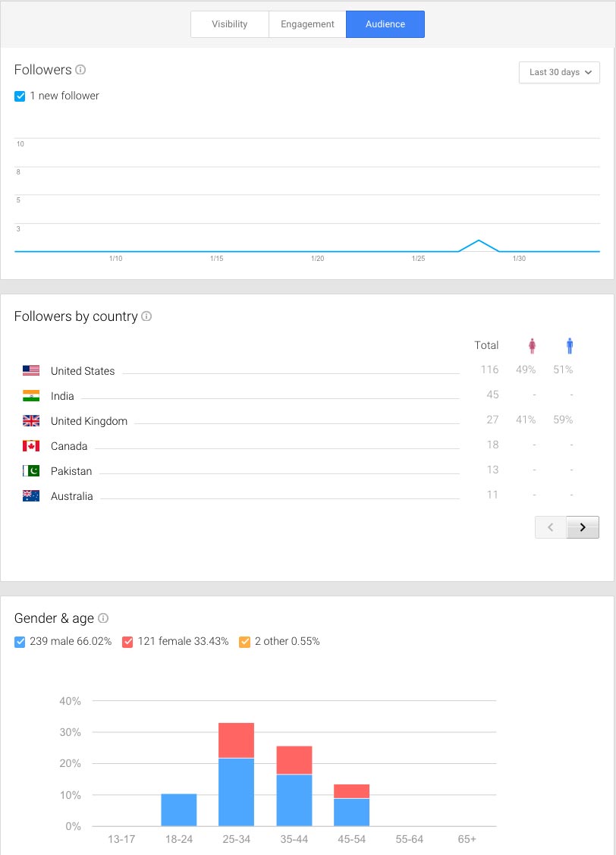This screenshot has height=855, width=616.
Task: Click the next page arrow button
Action: tap(583, 527)
